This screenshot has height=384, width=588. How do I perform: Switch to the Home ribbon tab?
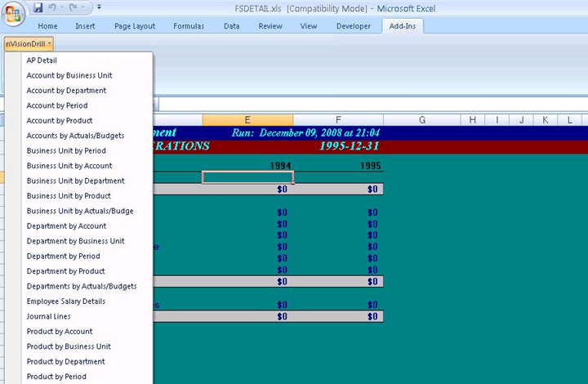(x=47, y=26)
